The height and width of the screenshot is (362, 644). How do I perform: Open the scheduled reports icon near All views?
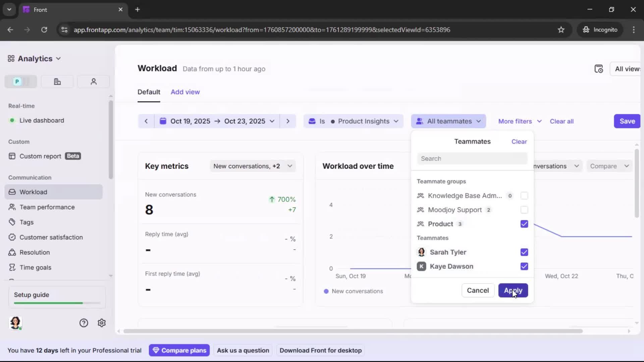(x=599, y=69)
